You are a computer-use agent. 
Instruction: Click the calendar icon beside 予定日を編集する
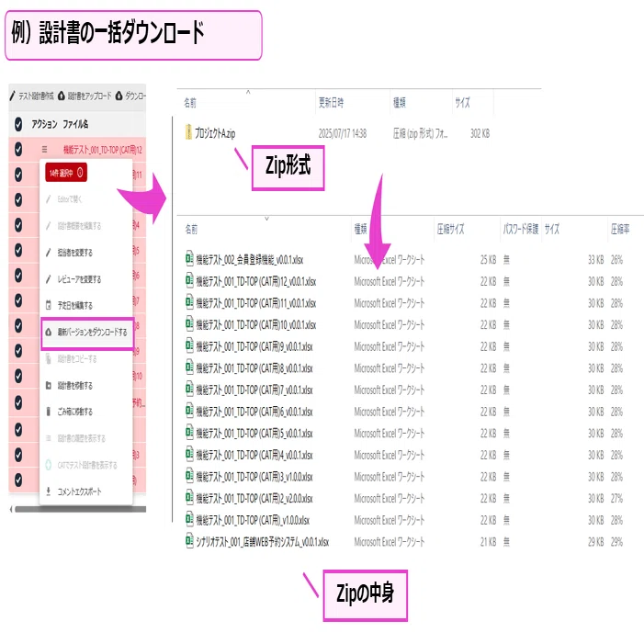49,305
